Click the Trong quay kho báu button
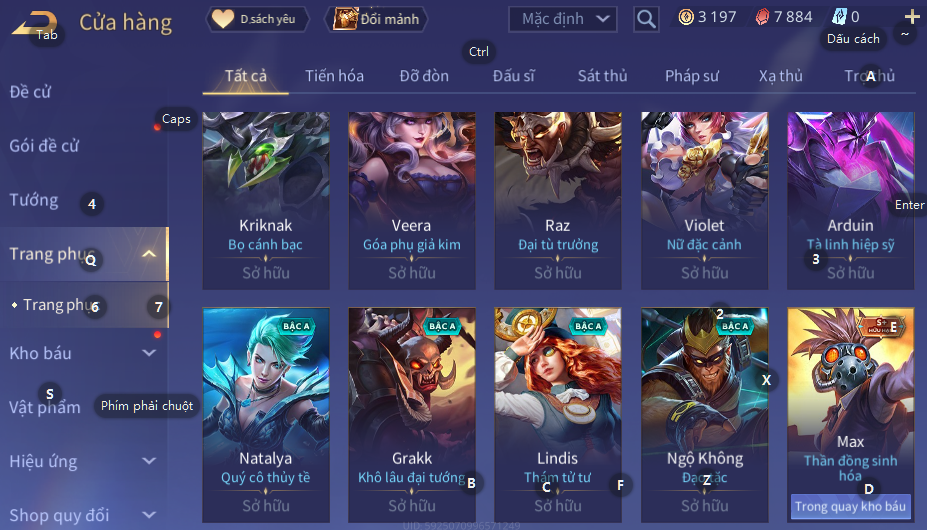Image resolution: width=927 pixels, height=530 pixels. coord(850,506)
